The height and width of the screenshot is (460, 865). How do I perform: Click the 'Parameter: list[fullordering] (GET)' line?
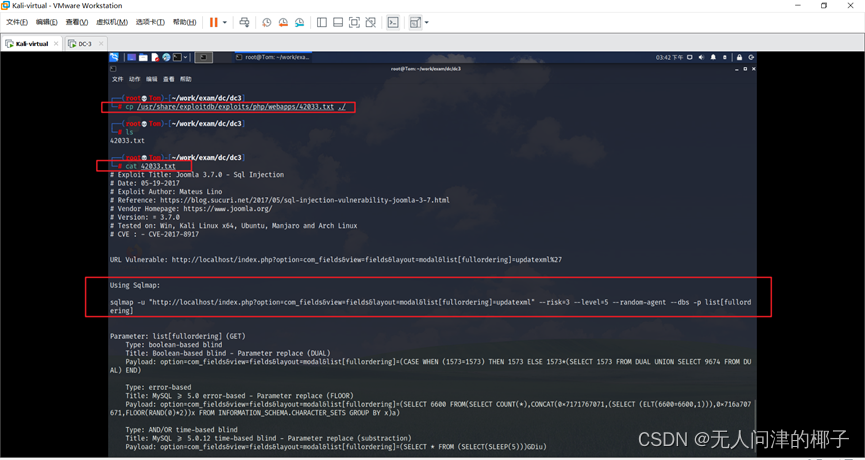coord(178,336)
